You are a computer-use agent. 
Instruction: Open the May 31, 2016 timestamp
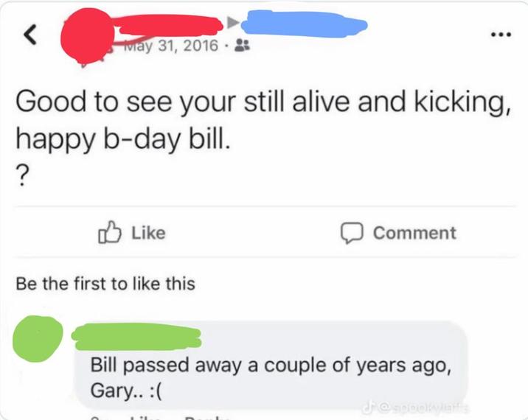[x=171, y=46]
